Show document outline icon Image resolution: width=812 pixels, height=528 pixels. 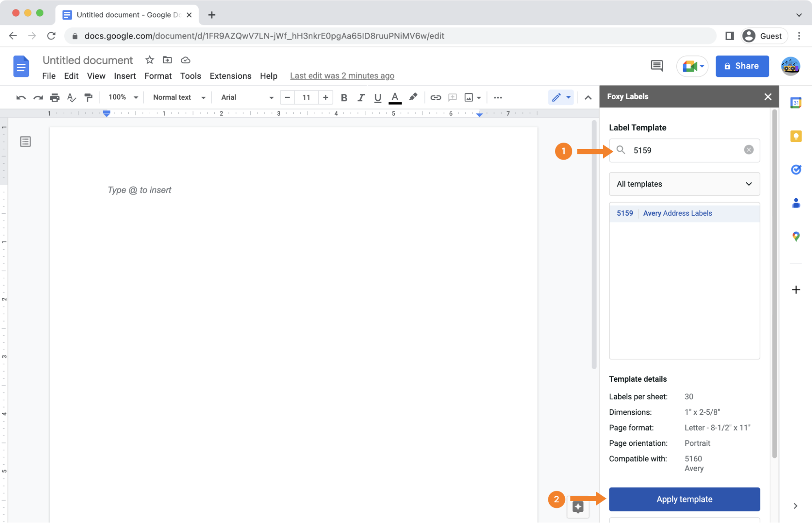pos(26,142)
